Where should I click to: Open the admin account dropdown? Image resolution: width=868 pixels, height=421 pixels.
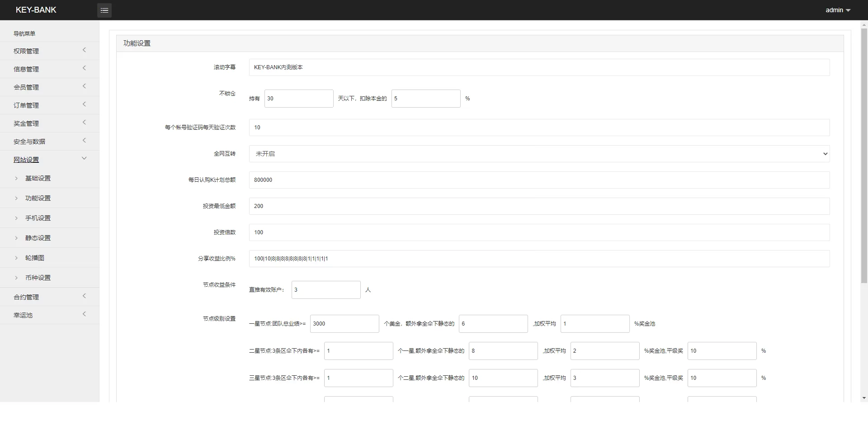(837, 9)
